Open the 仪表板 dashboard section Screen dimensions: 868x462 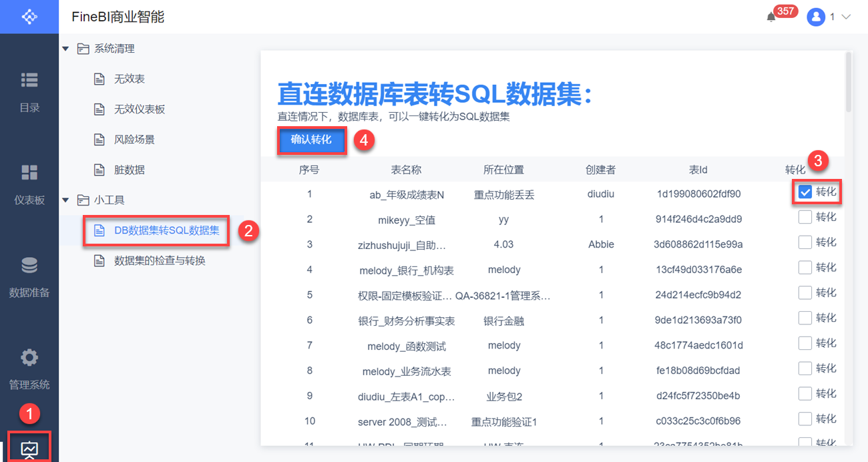click(x=29, y=184)
